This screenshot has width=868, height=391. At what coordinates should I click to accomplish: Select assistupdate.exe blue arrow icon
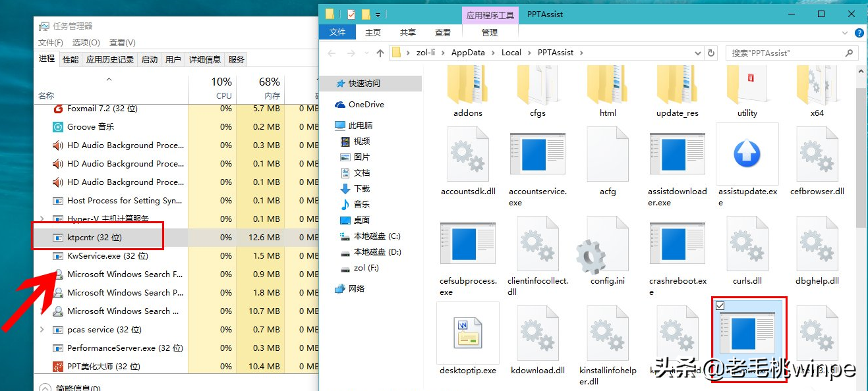click(747, 154)
